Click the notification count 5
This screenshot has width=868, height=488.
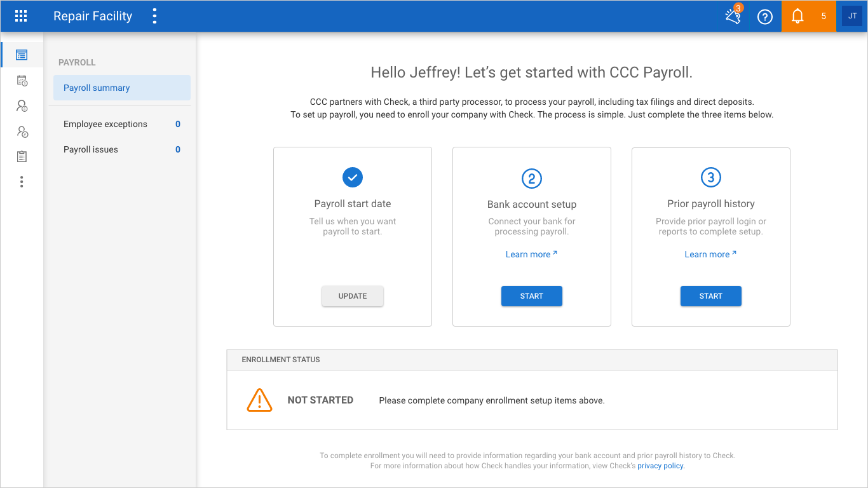tap(824, 17)
